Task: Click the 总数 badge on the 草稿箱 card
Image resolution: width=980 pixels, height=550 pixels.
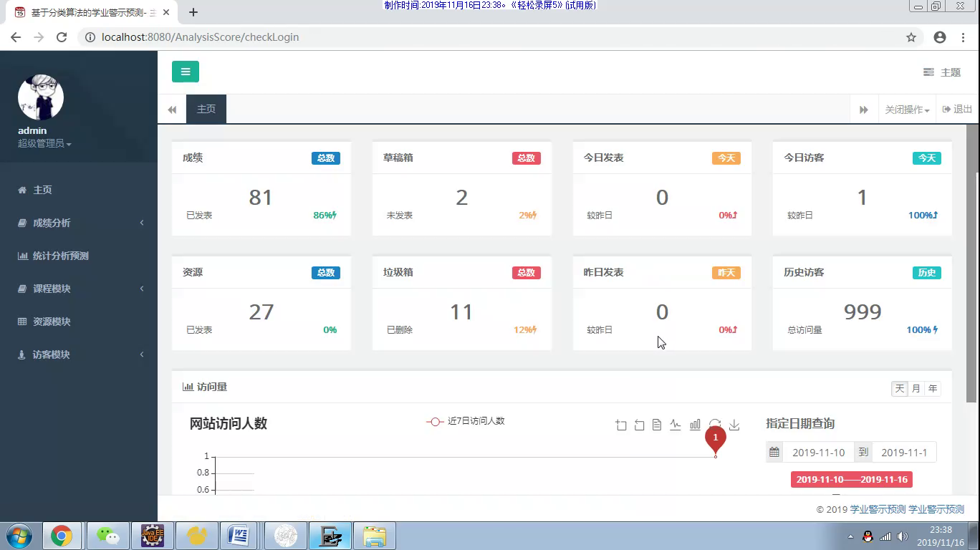Action: 527,158
